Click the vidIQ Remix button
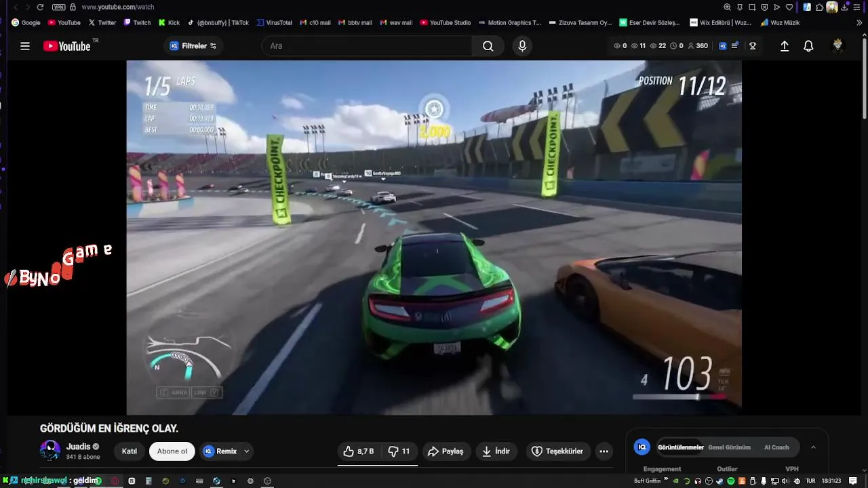Image resolution: width=868 pixels, height=488 pixels. tap(220, 451)
